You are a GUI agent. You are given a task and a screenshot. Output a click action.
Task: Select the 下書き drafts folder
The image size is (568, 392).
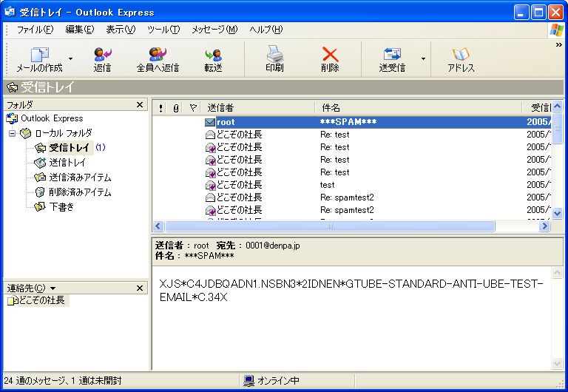coord(61,207)
